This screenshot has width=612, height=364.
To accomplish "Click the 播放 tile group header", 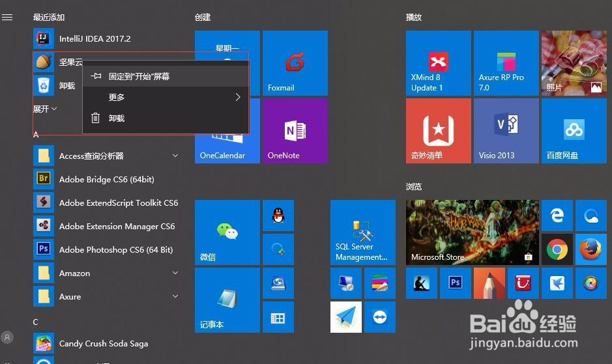I will tap(414, 17).
